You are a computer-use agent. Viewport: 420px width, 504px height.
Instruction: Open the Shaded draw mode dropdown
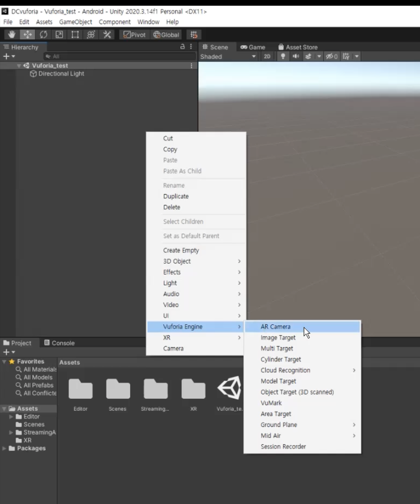click(228, 56)
